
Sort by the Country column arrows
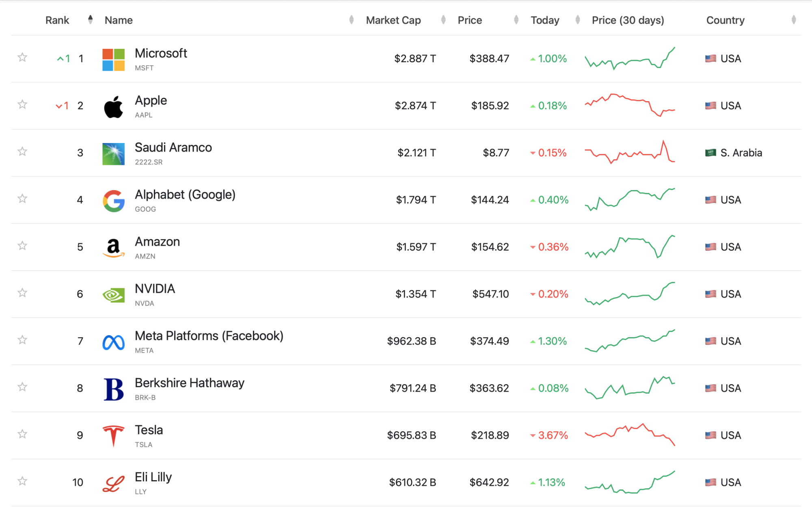(793, 20)
